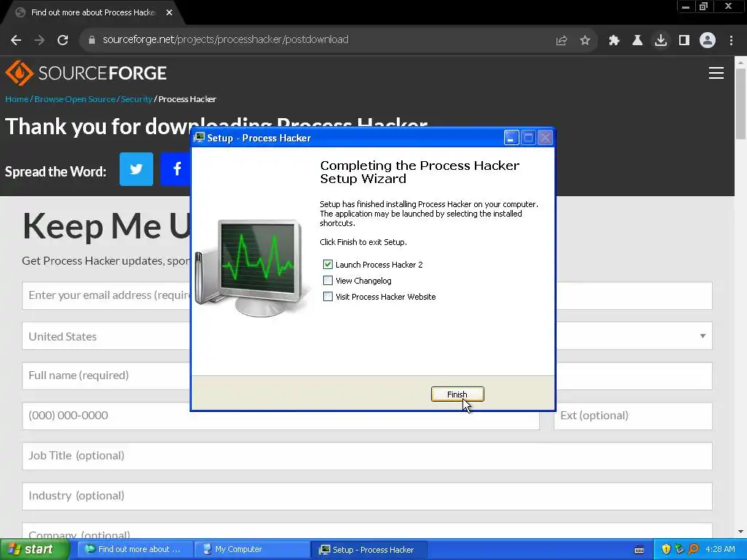Viewport: 747px width, 560px height.
Task: Uncheck Launch Process Hacker 2 checkbox
Action: click(x=328, y=264)
